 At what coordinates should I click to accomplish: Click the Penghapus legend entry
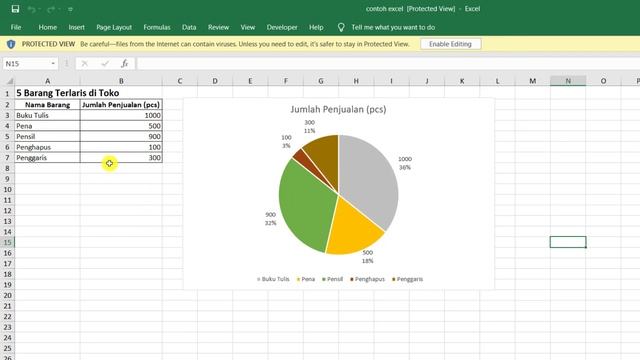[367, 279]
